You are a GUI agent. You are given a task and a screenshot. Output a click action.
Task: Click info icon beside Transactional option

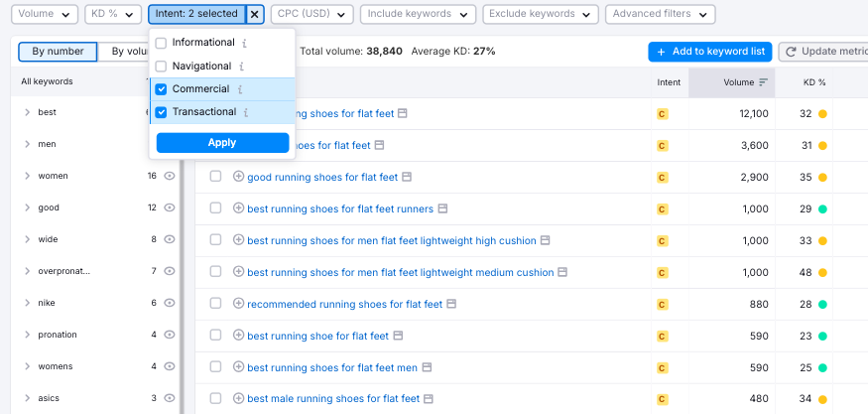[246, 112]
